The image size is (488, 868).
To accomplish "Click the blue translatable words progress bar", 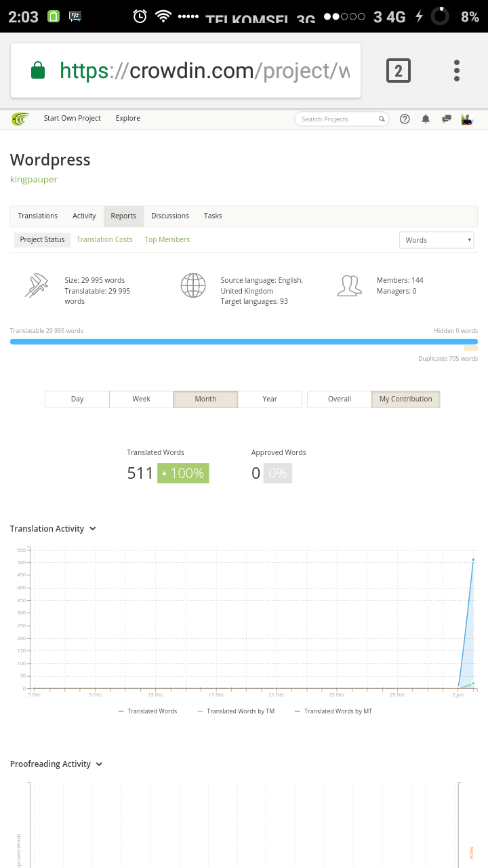I will pyautogui.click(x=244, y=342).
